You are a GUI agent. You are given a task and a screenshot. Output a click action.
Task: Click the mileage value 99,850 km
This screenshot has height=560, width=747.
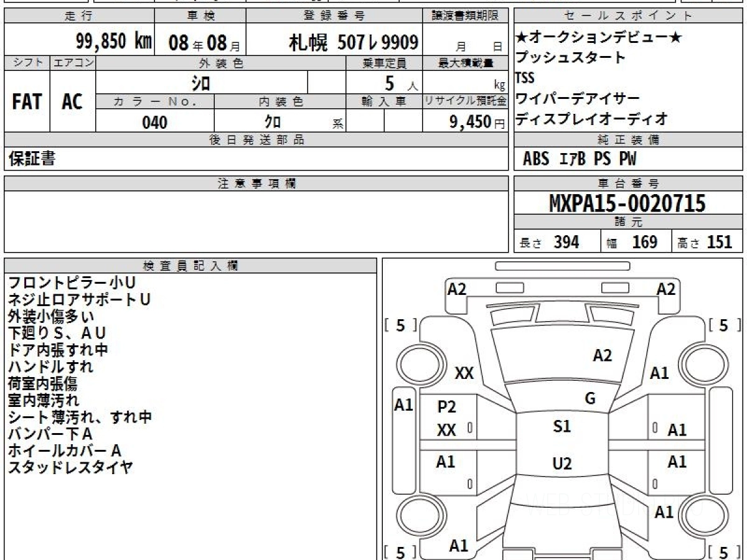pyautogui.click(x=113, y=42)
